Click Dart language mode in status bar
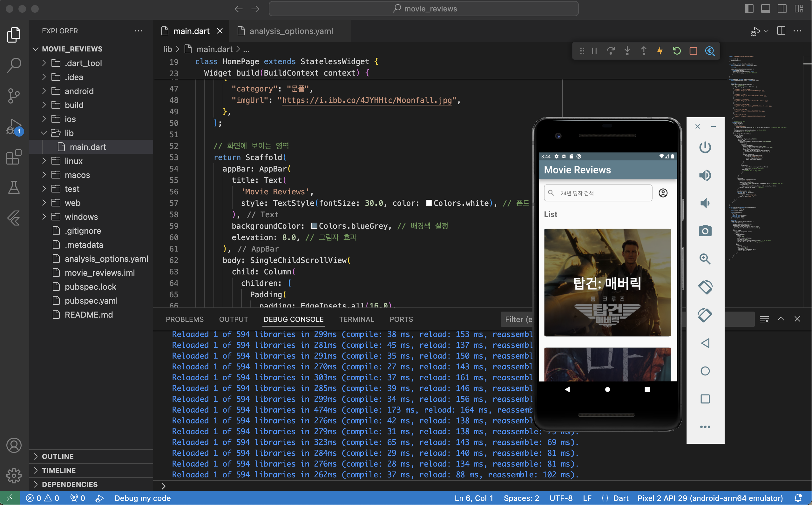Screen dimensions: 812x505 tap(621, 498)
